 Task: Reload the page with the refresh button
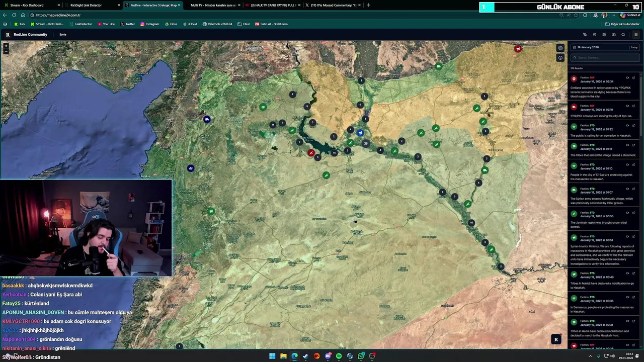tap(14, 15)
